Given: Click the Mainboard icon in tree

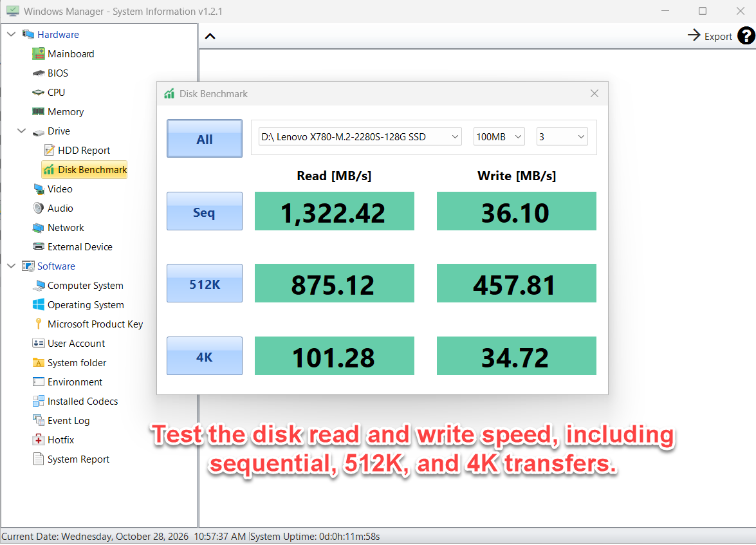Looking at the screenshot, I should (38, 53).
